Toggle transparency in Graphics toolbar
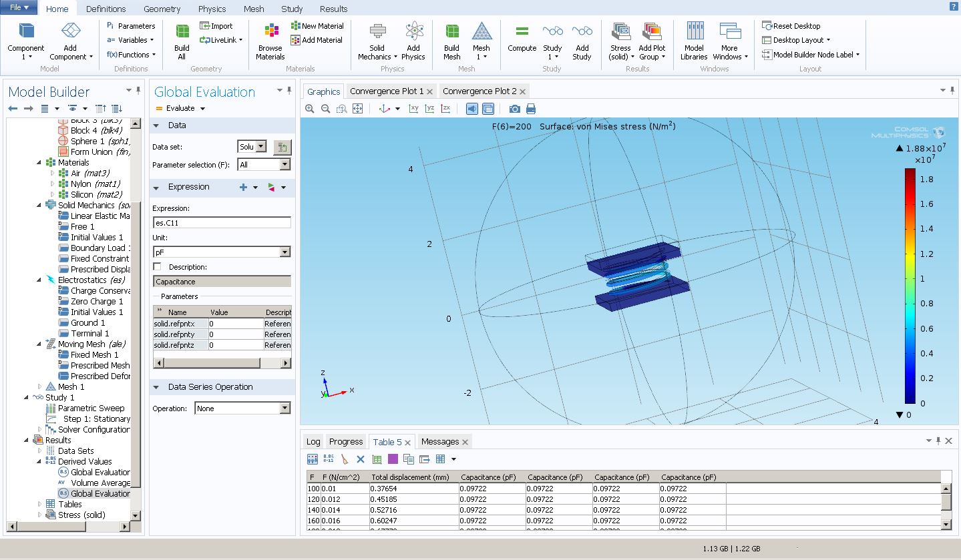The height and width of the screenshot is (560, 961). (488, 109)
